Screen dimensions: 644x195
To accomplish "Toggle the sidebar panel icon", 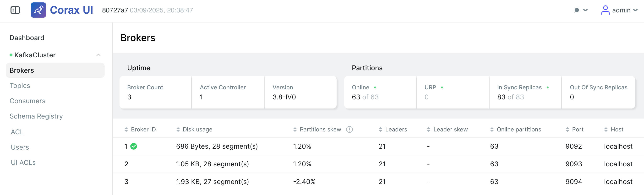I will click(15, 10).
